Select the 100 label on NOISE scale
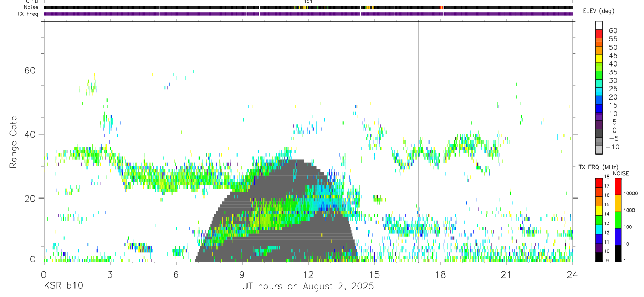 pos(628,227)
